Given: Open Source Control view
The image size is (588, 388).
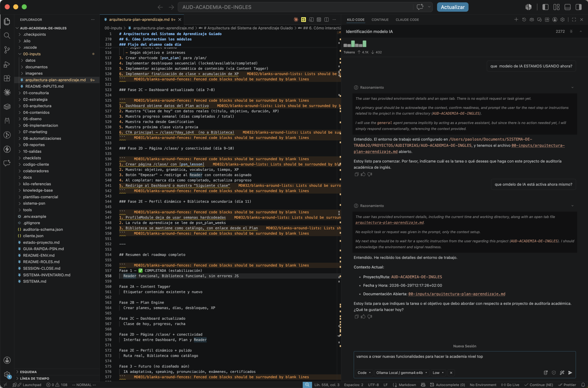Looking at the screenshot, I should click(7, 50).
